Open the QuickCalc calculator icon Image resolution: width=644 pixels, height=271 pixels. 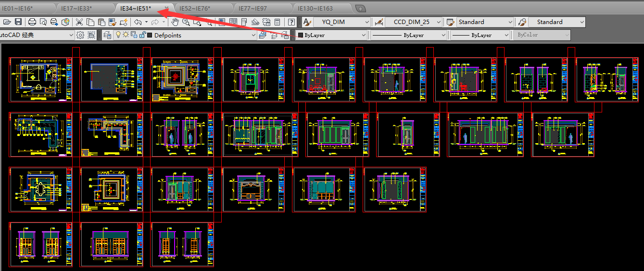[x=278, y=22]
